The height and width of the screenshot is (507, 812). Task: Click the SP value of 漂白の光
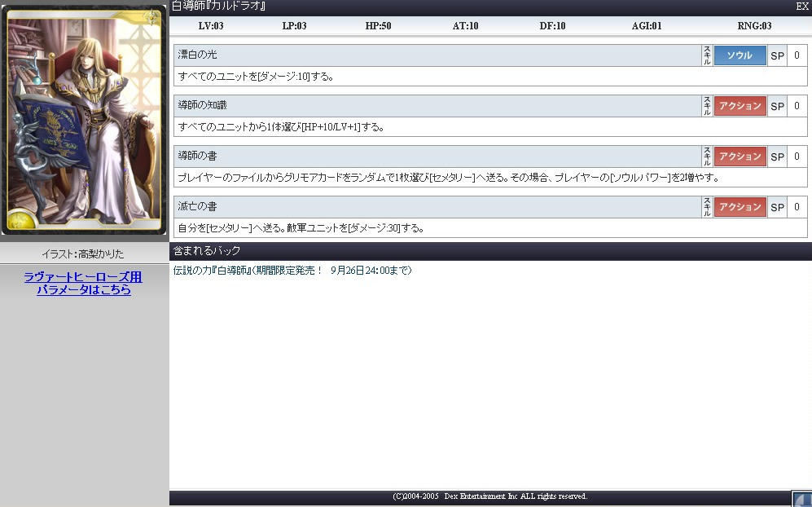pos(797,55)
